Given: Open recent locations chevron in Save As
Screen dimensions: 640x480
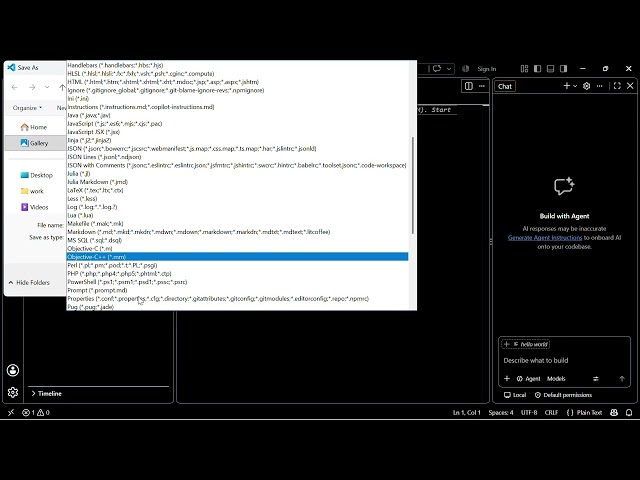Looking at the screenshot, I should point(47,87).
